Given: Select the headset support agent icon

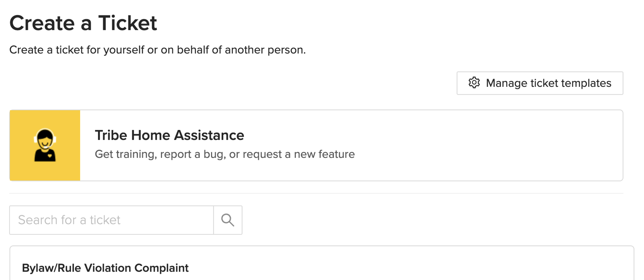Looking at the screenshot, I should (45, 145).
